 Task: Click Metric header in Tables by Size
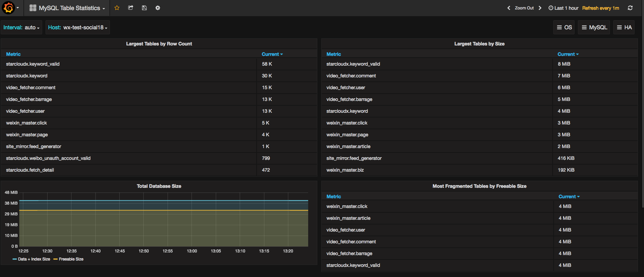click(334, 54)
